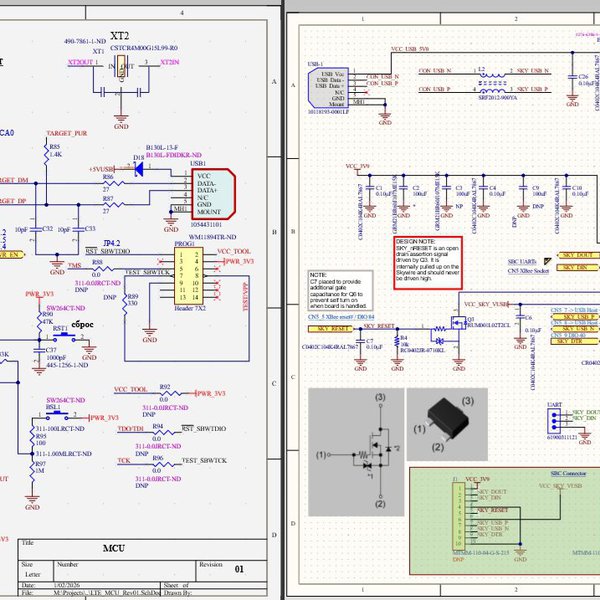Screen dimensions: 600x600
Task: Click the SBC Connector title link
Action: [568, 473]
